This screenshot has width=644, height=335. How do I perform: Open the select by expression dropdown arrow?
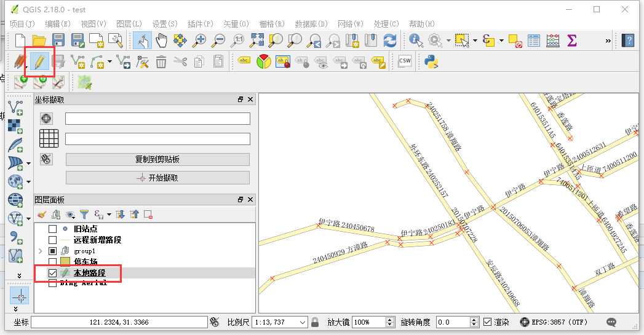(x=501, y=41)
